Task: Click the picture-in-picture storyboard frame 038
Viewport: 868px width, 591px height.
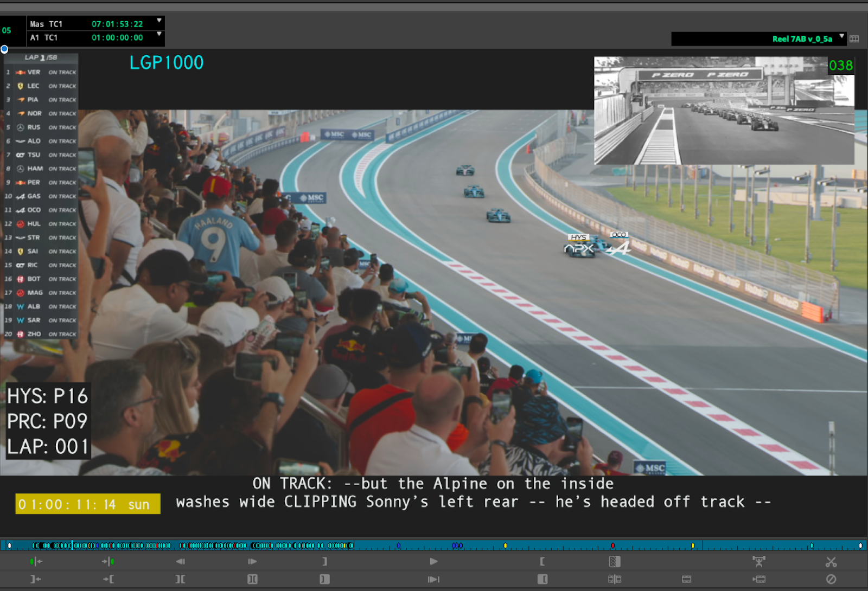Action: (x=724, y=111)
